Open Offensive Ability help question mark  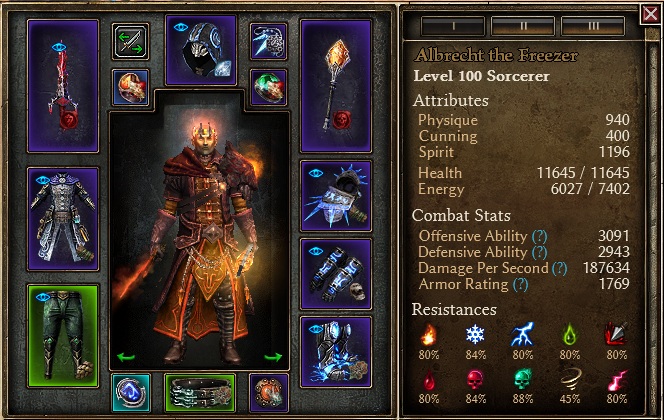coord(540,236)
